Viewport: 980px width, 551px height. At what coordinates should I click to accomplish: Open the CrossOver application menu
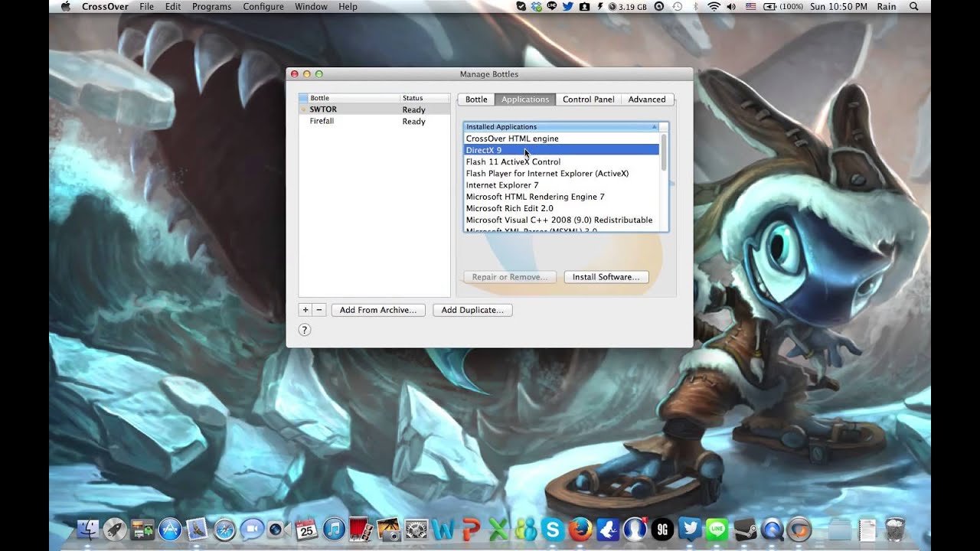click(x=106, y=6)
